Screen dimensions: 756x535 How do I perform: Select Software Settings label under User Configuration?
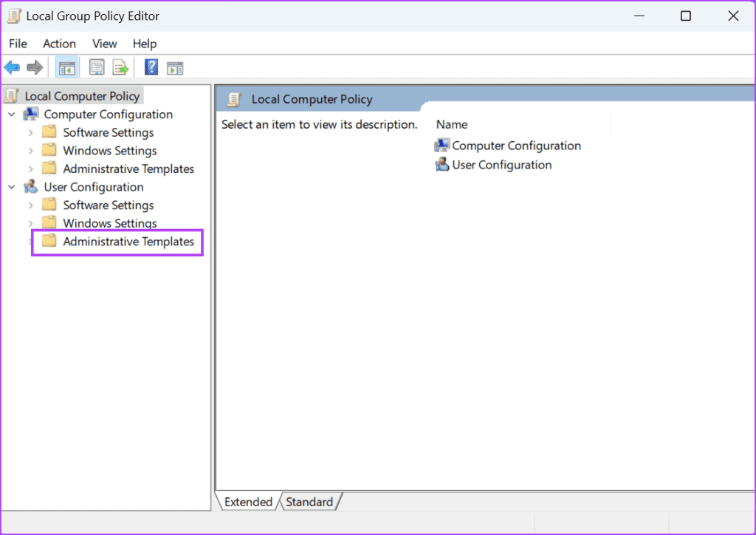pos(109,205)
